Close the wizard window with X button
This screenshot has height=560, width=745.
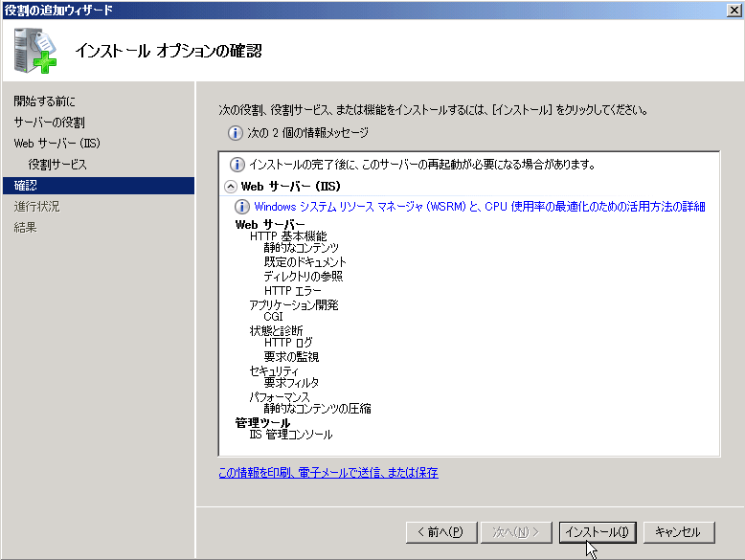pos(733,11)
